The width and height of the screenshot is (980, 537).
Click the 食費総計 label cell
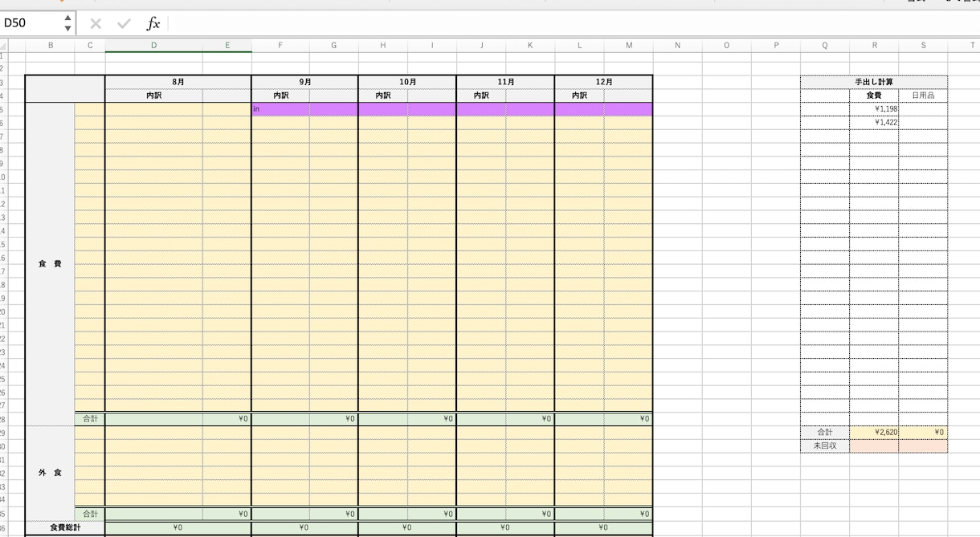tap(65, 527)
